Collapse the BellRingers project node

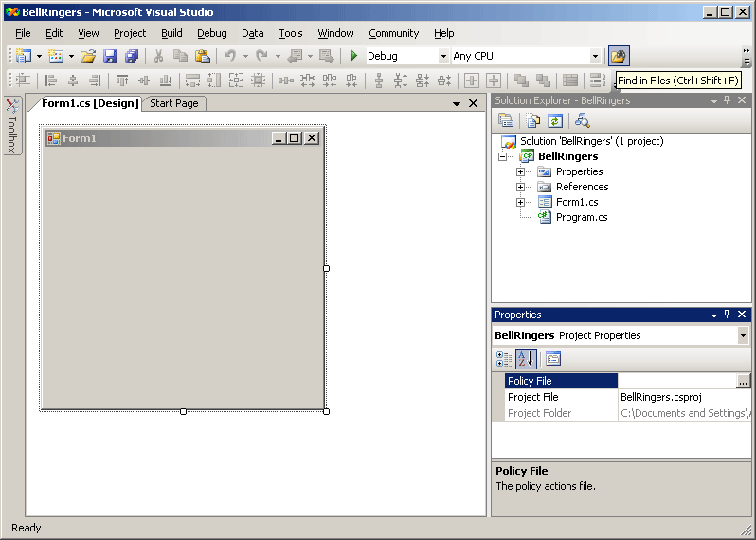pyautogui.click(x=502, y=156)
